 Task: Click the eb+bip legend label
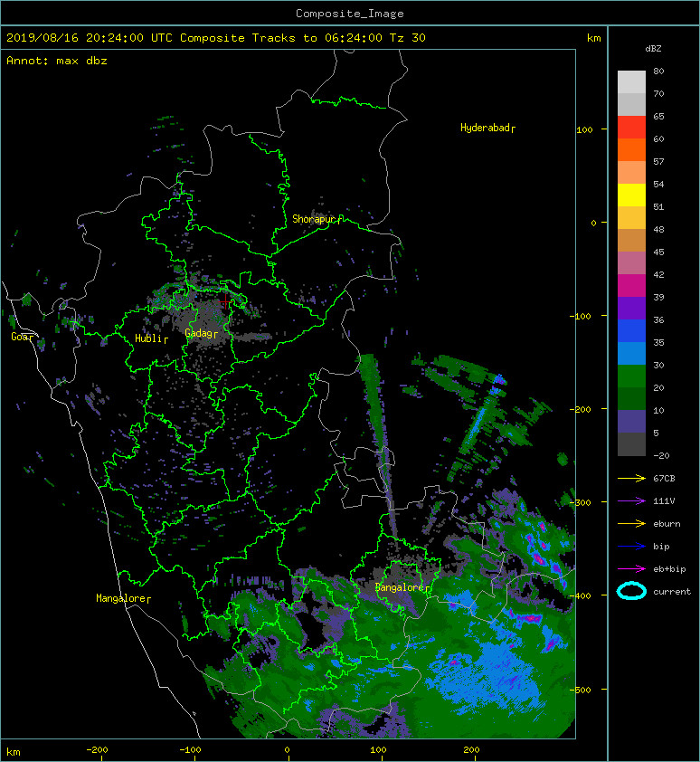(669, 569)
